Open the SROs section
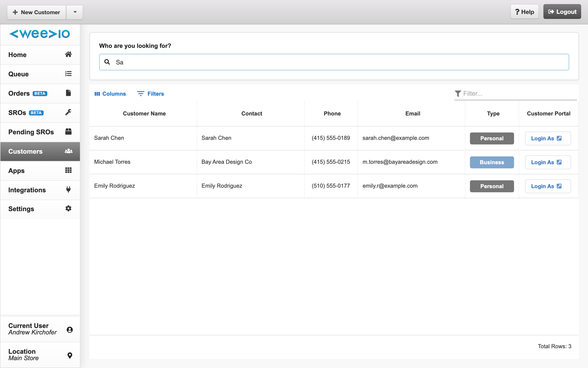Viewport: 588px width, 368px height. tap(40, 113)
